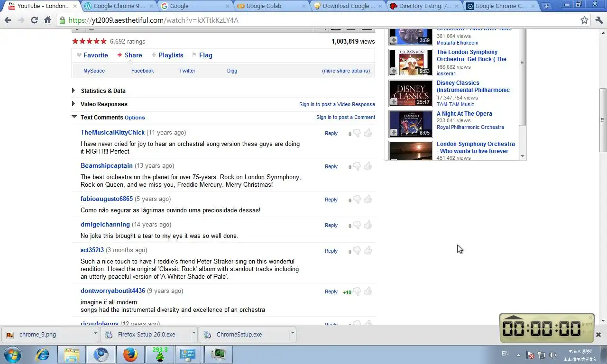Open a new tab with the plus button
The width and height of the screenshot is (607, 364).
click(546, 6)
